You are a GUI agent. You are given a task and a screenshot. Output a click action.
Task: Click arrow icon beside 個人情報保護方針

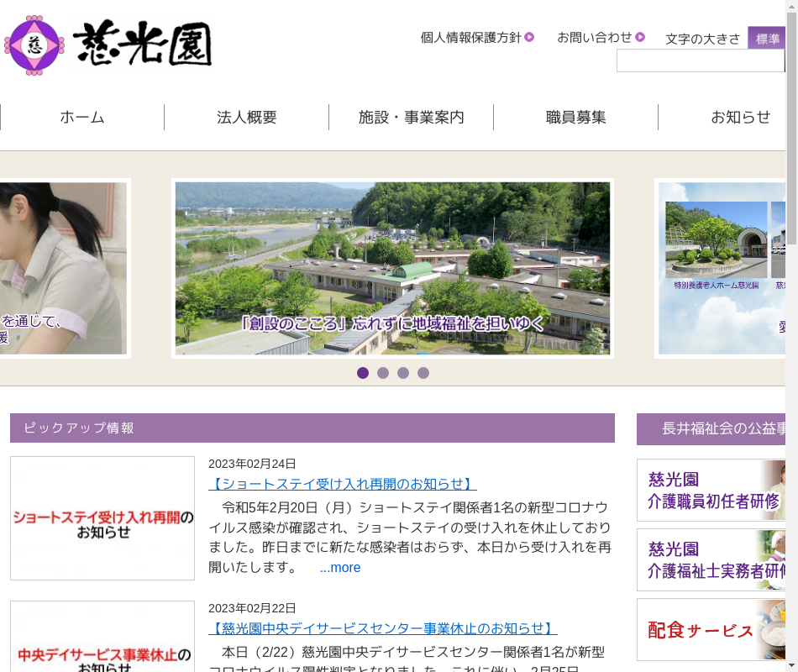click(529, 37)
